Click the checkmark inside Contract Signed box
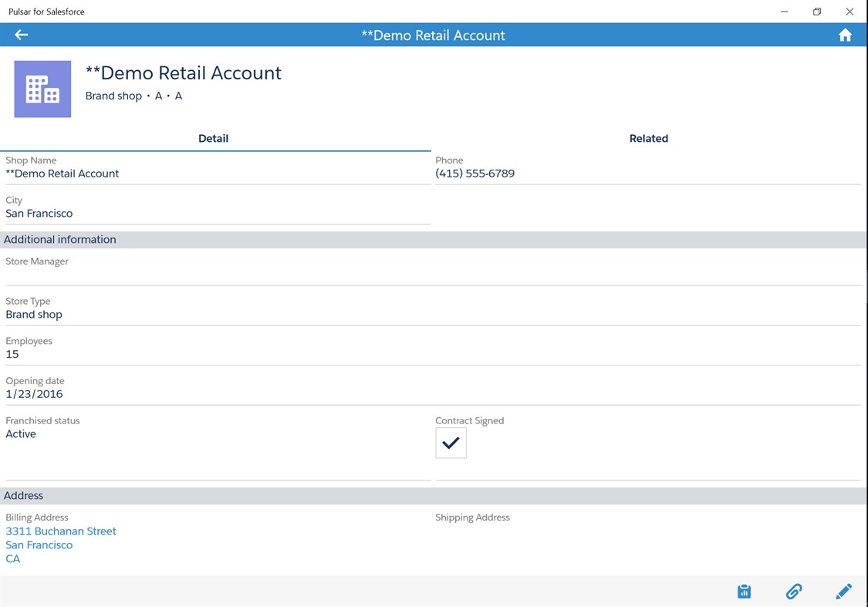Screen dimensions: 868x607 tap(451, 443)
